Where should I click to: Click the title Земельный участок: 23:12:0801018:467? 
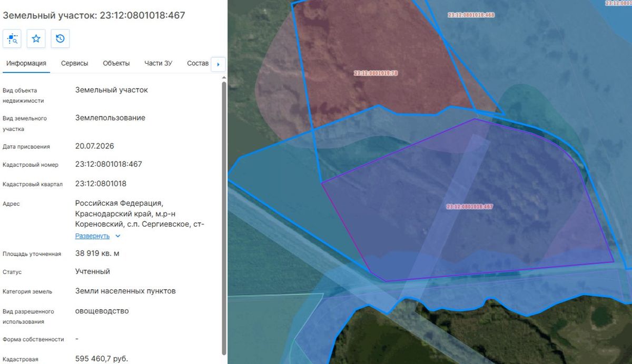(94, 15)
